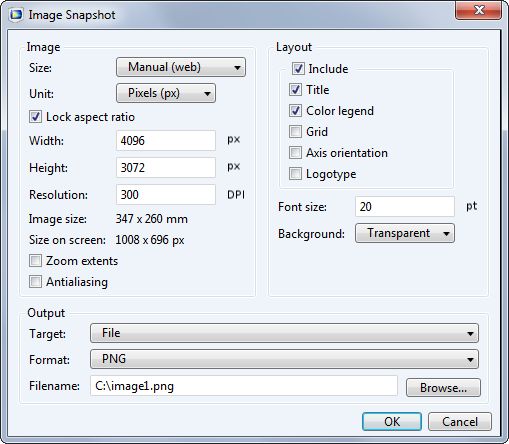Enable the Logotype checkbox

click(295, 174)
